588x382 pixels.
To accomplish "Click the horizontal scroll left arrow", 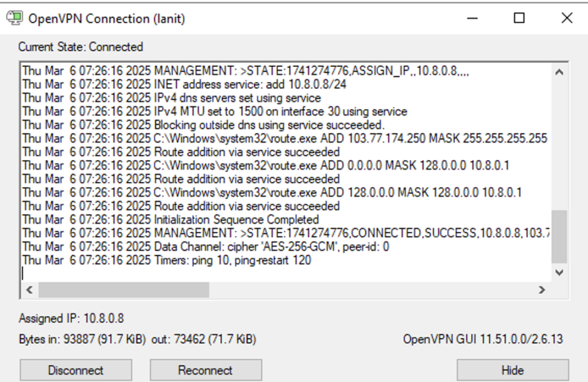I will tap(29, 290).
